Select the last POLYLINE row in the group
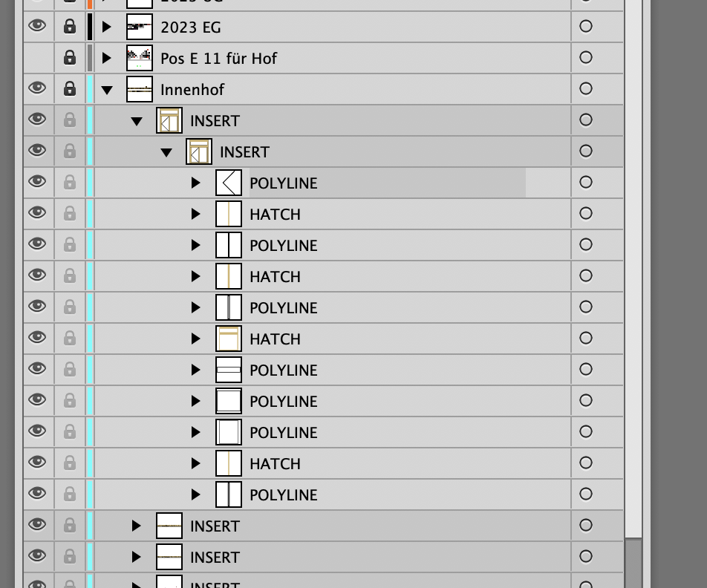The width and height of the screenshot is (707, 588). 332,494
